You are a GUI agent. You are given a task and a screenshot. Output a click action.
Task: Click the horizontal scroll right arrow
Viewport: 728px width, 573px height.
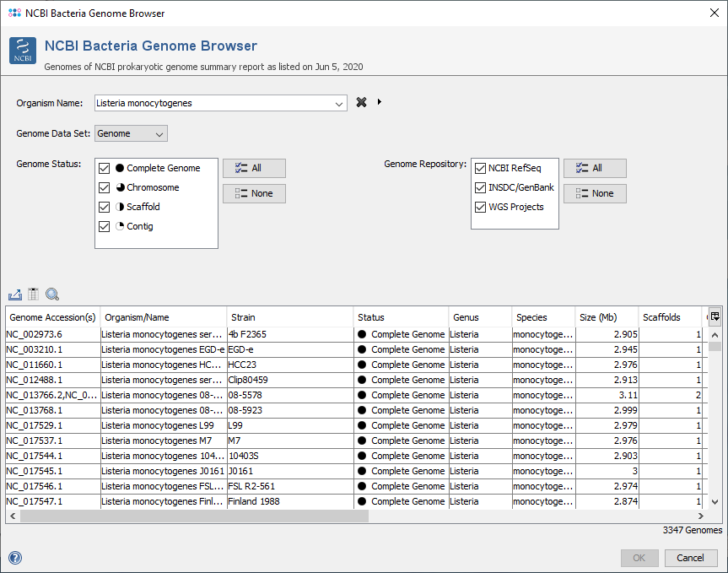point(701,516)
